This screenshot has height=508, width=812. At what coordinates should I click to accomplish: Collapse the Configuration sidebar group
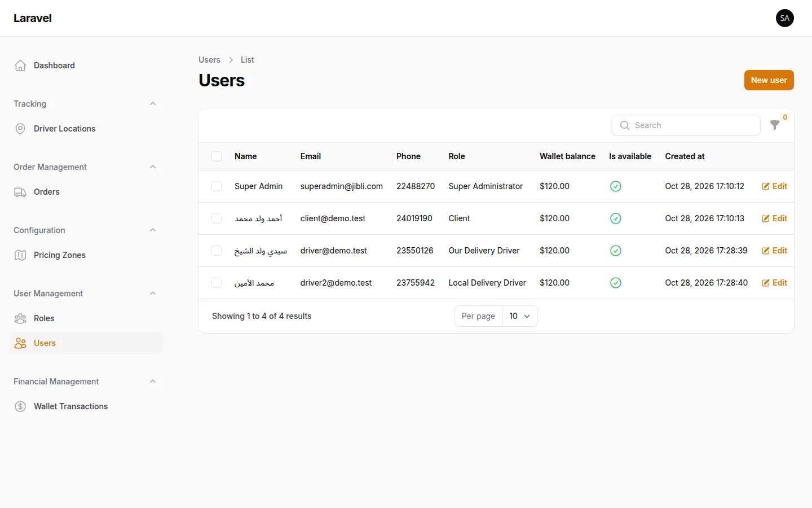[153, 230]
